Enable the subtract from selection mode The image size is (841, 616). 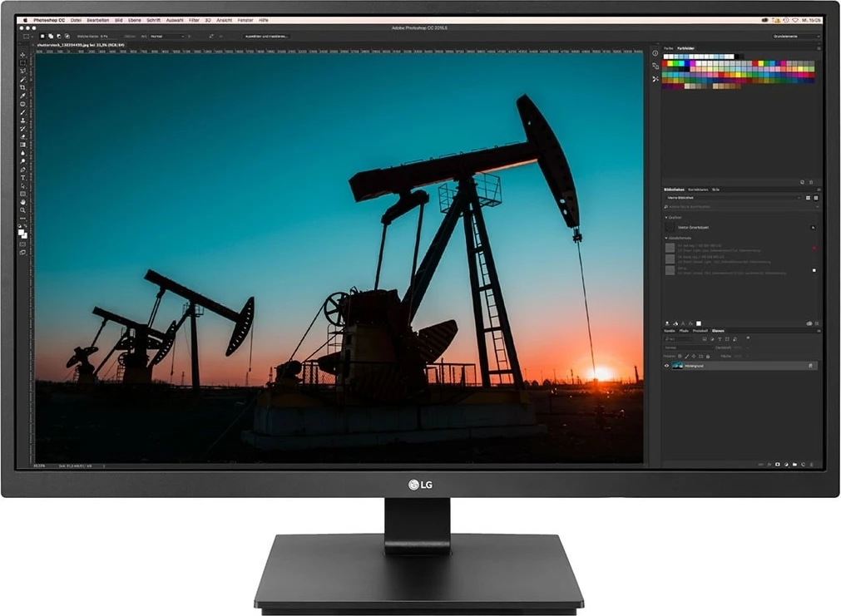pos(57,36)
